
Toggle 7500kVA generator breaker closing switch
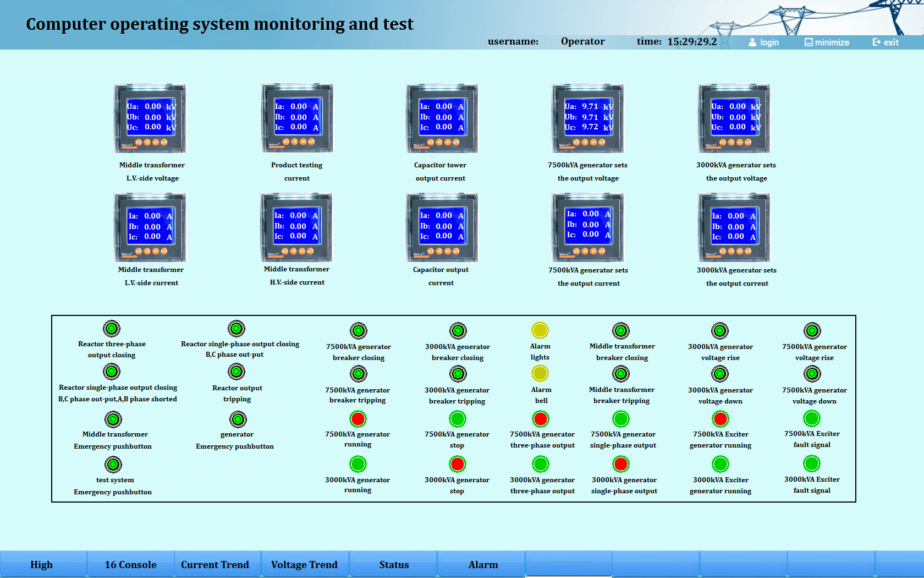[359, 331]
